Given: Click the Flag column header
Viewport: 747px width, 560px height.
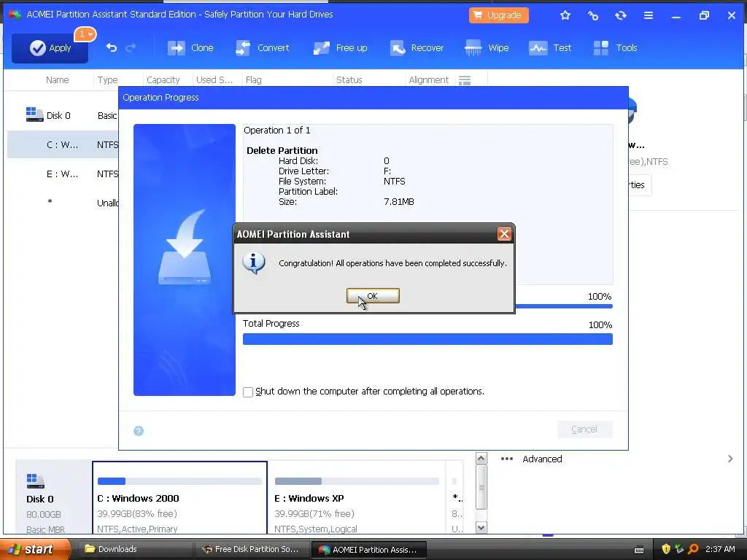Looking at the screenshot, I should point(253,80).
